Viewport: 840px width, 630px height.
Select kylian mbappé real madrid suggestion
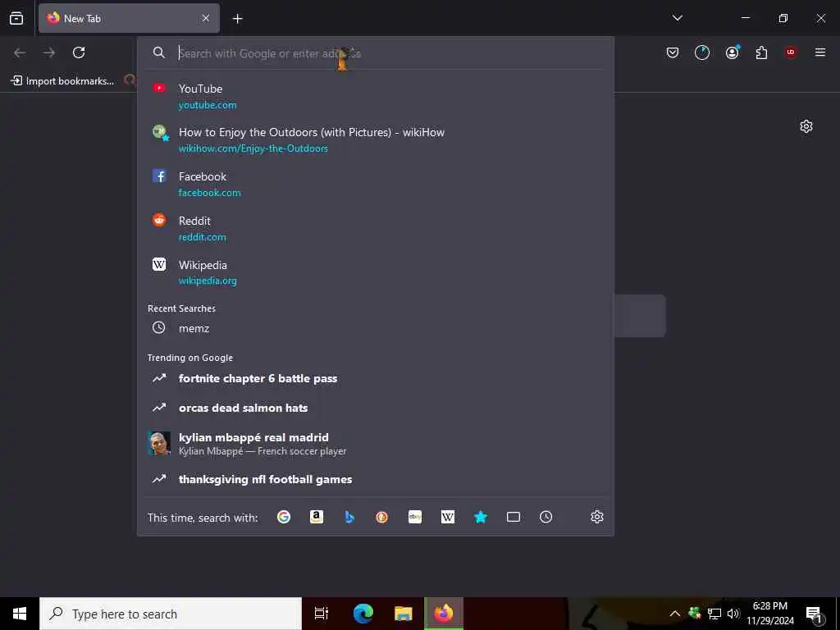tap(375, 444)
